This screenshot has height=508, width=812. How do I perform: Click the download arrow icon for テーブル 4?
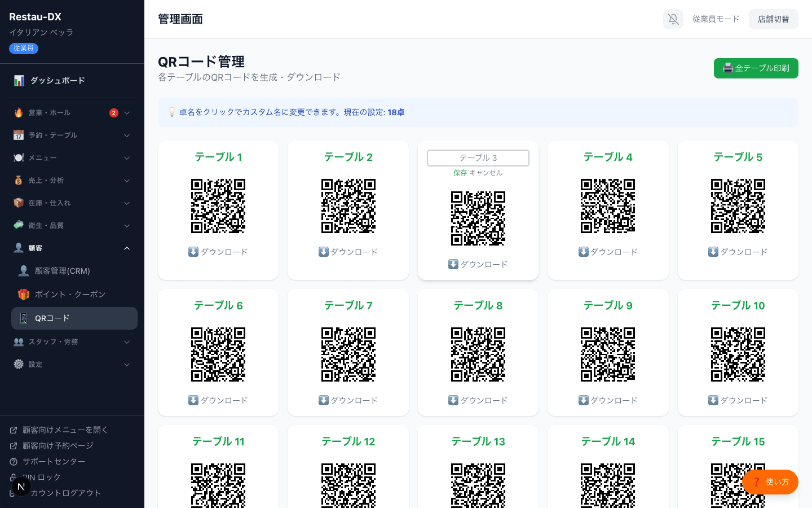[584, 252]
